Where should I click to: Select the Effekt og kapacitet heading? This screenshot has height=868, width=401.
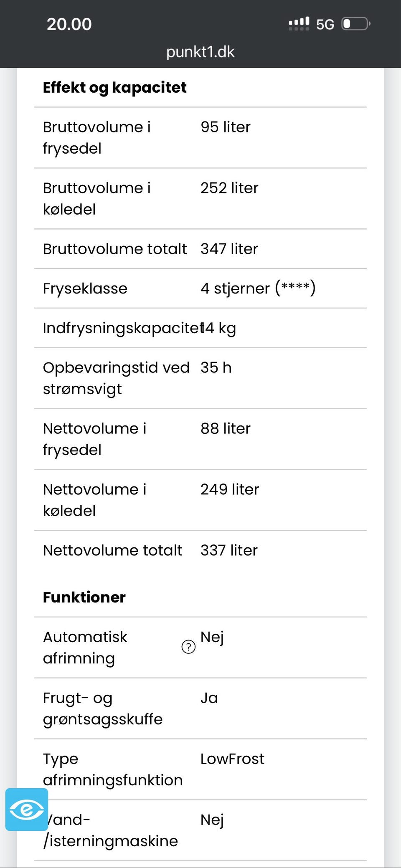[115, 87]
